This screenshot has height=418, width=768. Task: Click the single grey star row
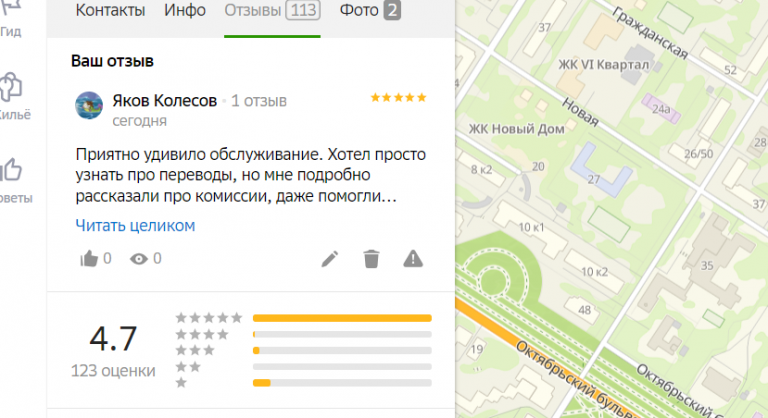pos(181,383)
